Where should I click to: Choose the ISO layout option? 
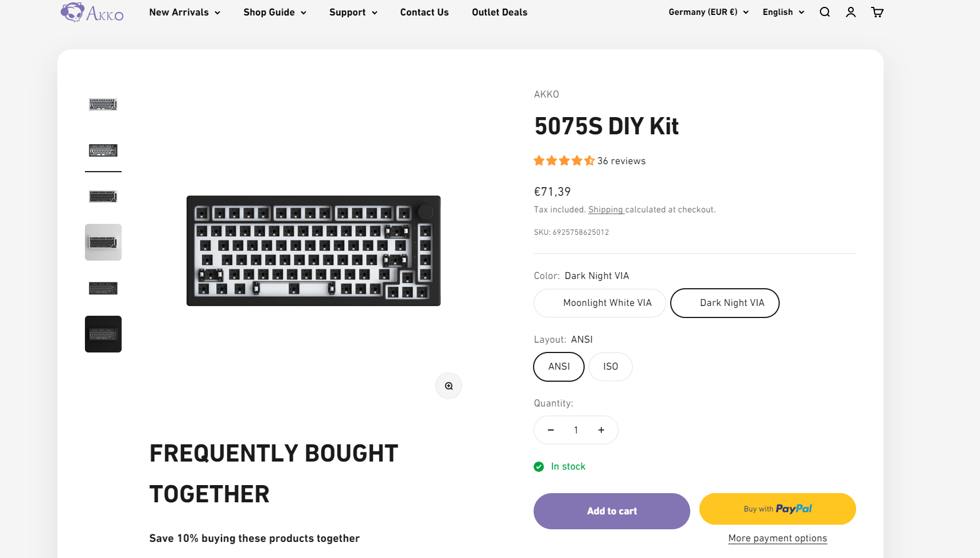(610, 367)
